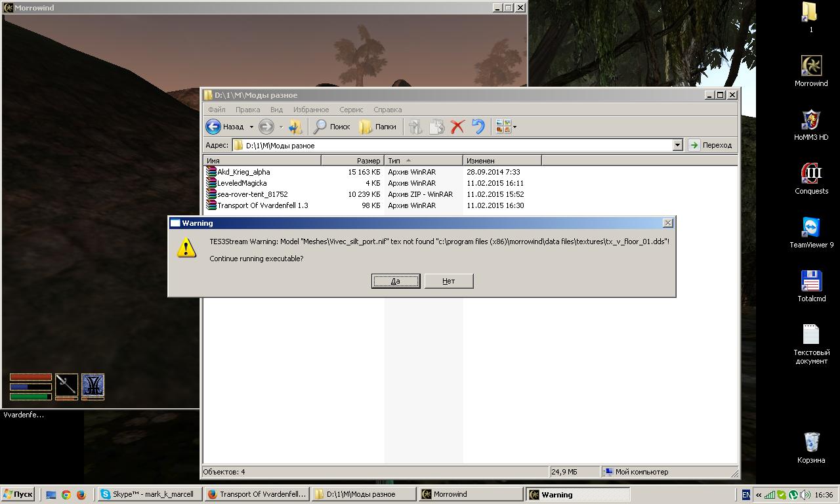The image size is (840, 504).
Task: Click the blue magicka bar in Morrowind
Action: 30,387
